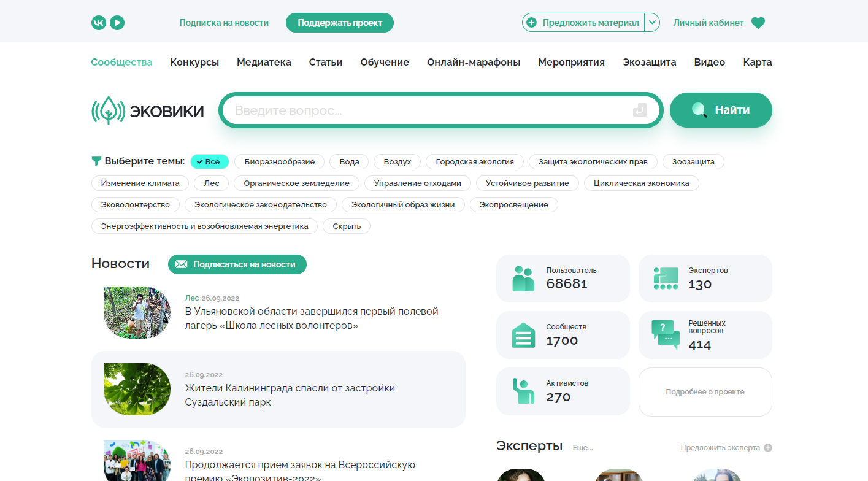
Task: Click the plus icon next to Предложить эксперта
Action: click(x=768, y=448)
